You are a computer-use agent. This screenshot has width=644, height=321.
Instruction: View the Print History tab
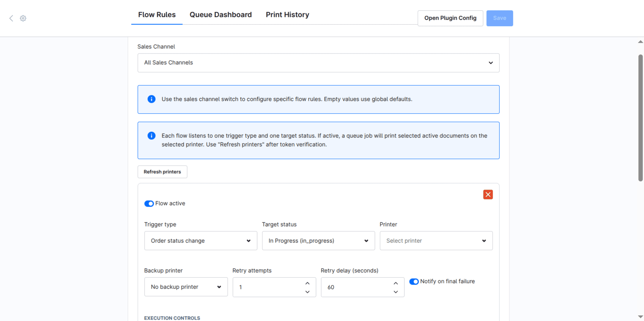point(287,15)
